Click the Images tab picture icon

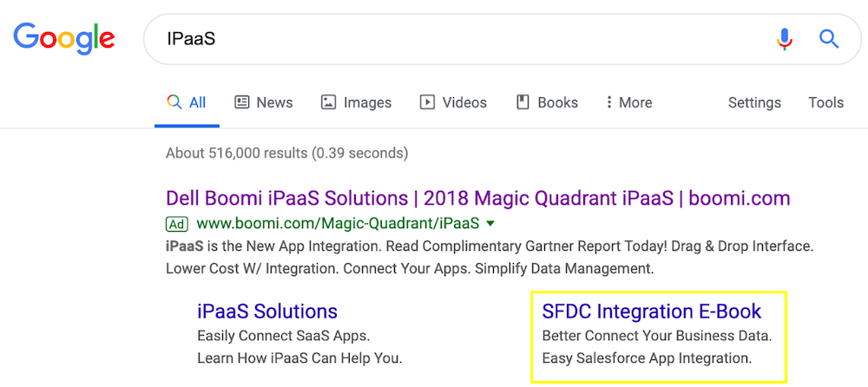click(328, 102)
